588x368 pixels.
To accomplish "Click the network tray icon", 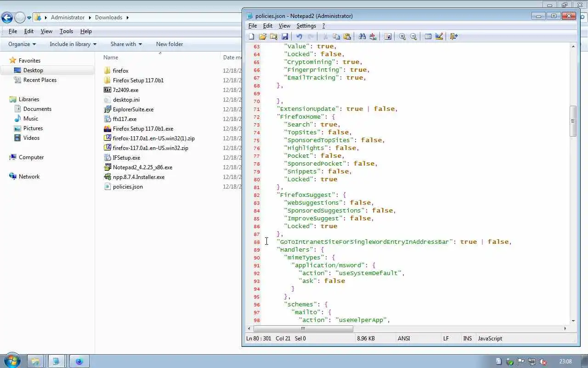I will tap(531, 362).
